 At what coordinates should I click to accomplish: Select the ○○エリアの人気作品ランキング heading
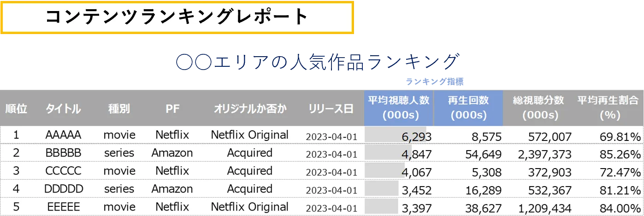coord(318,62)
